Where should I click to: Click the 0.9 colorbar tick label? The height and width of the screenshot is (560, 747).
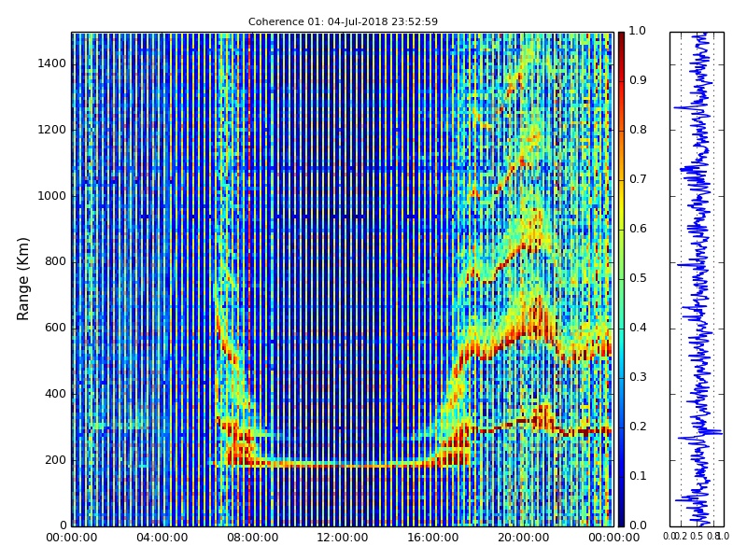pos(638,80)
